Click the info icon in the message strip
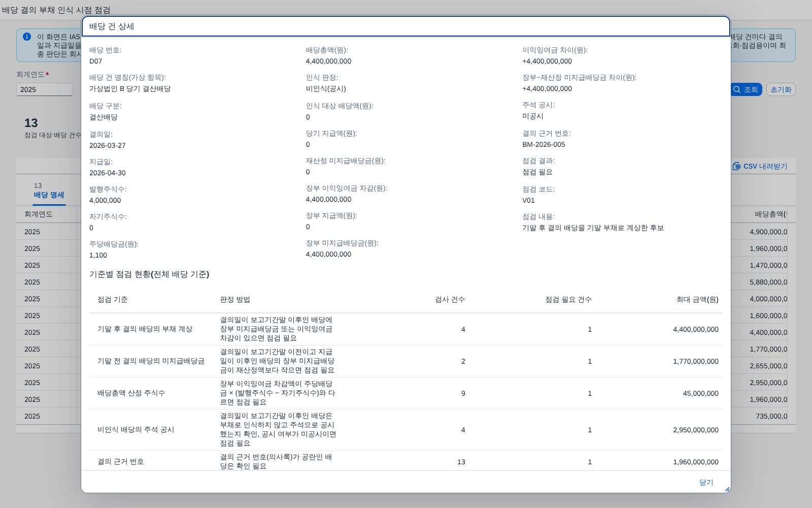This screenshot has width=812, height=508. (x=27, y=37)
